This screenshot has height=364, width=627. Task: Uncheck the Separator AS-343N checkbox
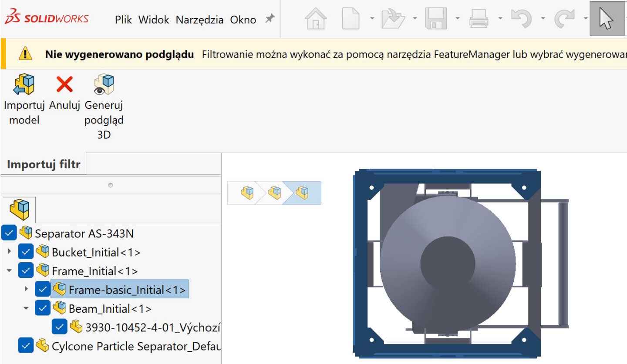9,233
